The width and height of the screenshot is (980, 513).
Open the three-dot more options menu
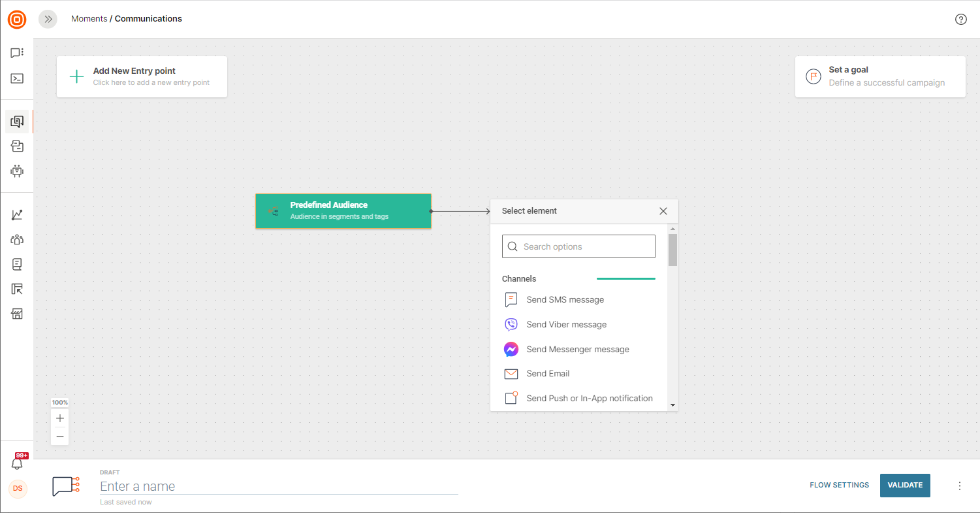(x=959, y=486)
